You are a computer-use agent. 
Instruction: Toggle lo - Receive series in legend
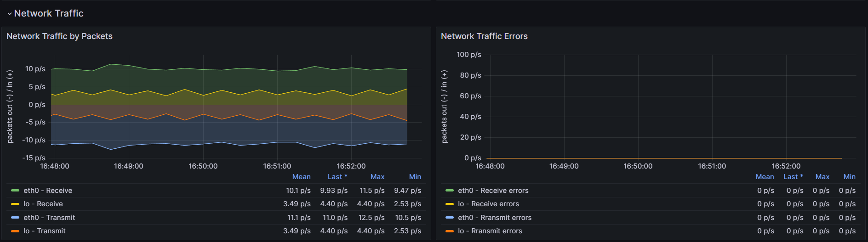(43, 204)
